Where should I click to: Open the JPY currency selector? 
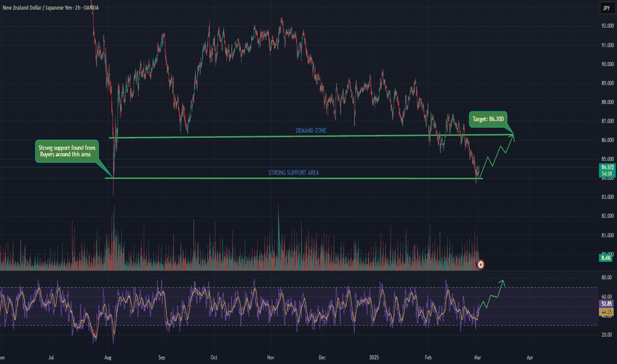pyautogui.click(x=606, y=8)
